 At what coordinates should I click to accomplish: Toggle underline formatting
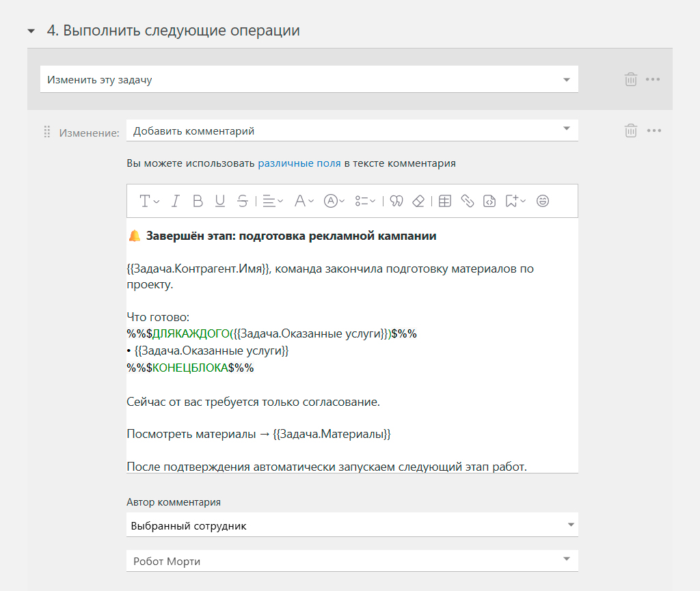(x=219, y=201)
